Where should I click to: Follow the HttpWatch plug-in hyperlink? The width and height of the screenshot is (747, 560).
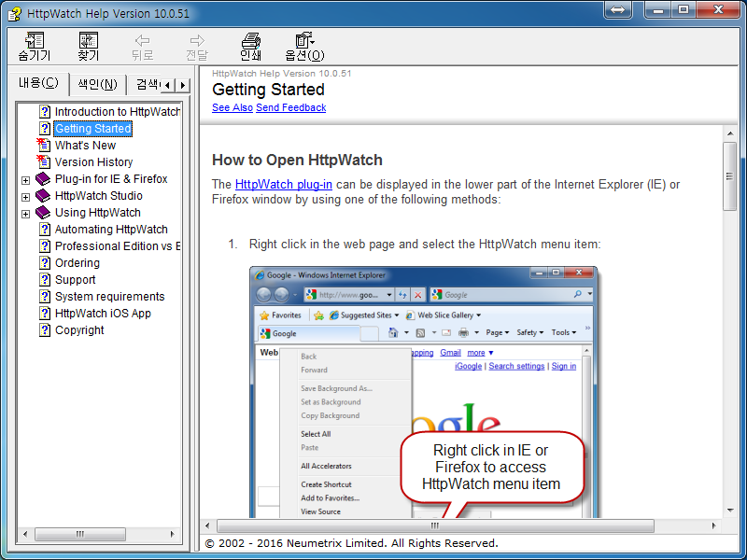click(284, 184)
